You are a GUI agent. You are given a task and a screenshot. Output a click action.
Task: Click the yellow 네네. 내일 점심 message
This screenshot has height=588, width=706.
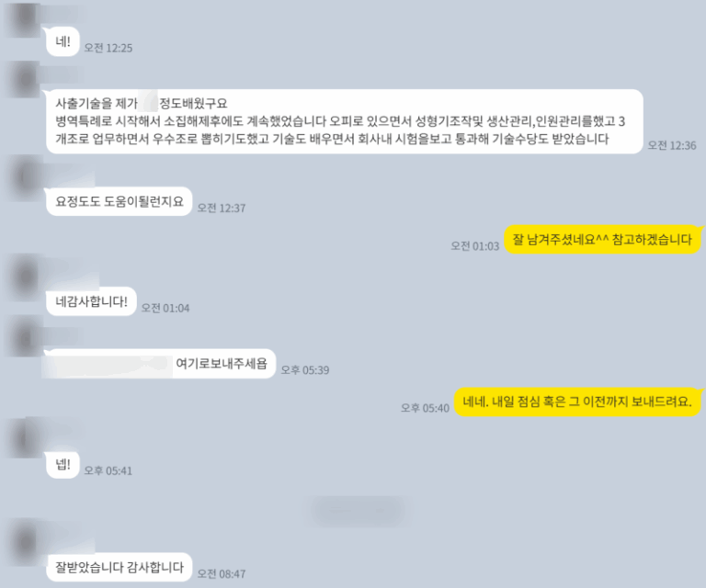pos(577,401)
